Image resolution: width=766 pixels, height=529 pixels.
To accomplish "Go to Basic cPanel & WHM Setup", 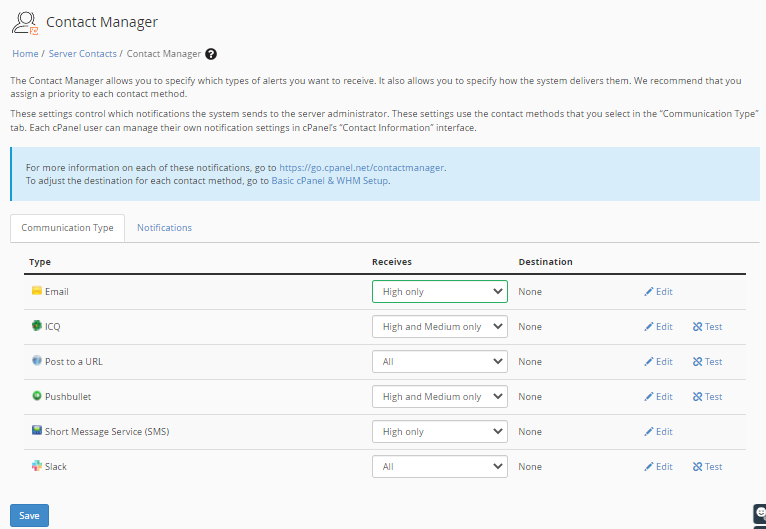I will (x=330, y=181).
